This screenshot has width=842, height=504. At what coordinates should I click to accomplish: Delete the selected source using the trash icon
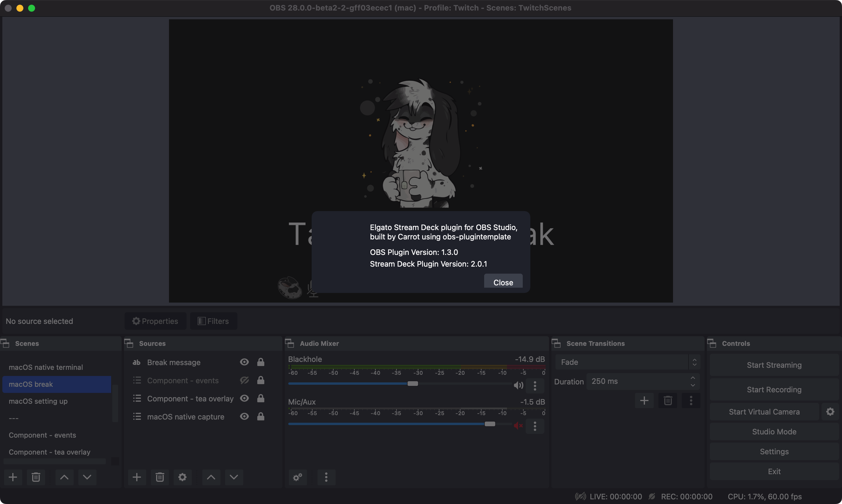click(160, 477)
